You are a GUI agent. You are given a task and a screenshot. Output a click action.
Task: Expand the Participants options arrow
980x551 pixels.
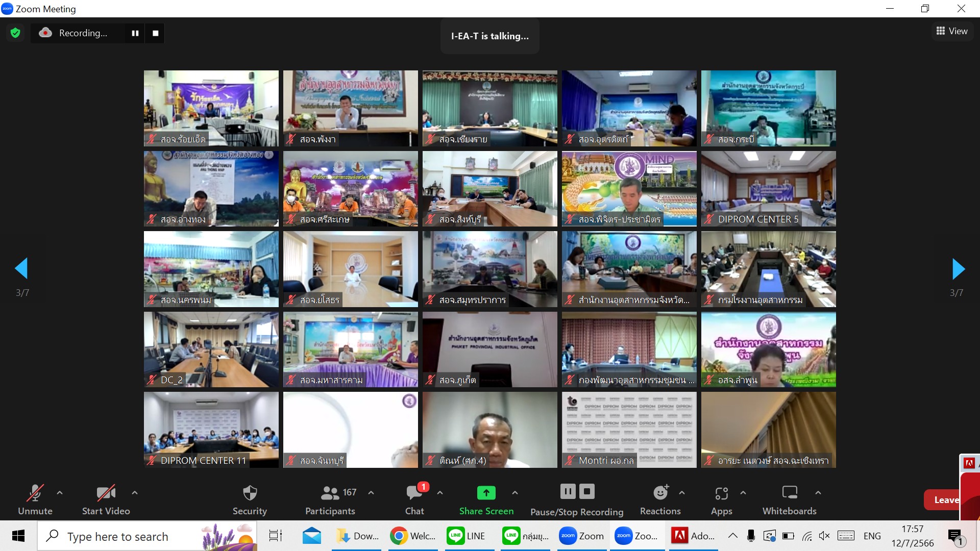pos(371,493)
